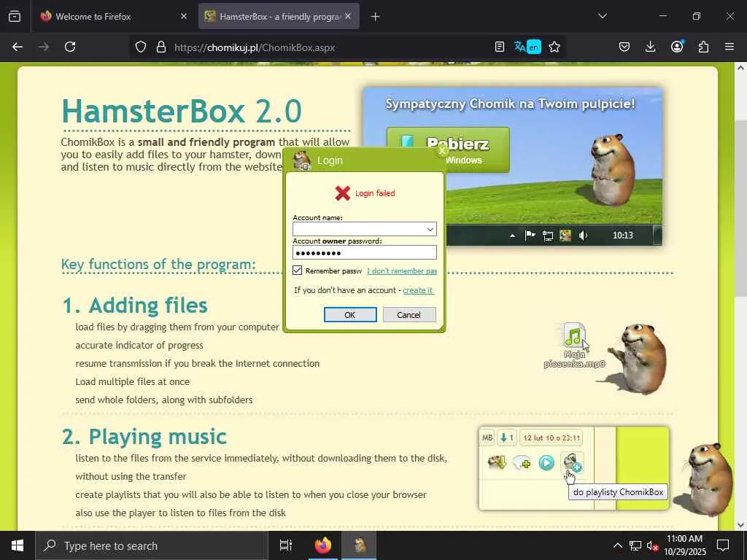
Task: Click the Key functions of the program heading
Action: (158, 264)
